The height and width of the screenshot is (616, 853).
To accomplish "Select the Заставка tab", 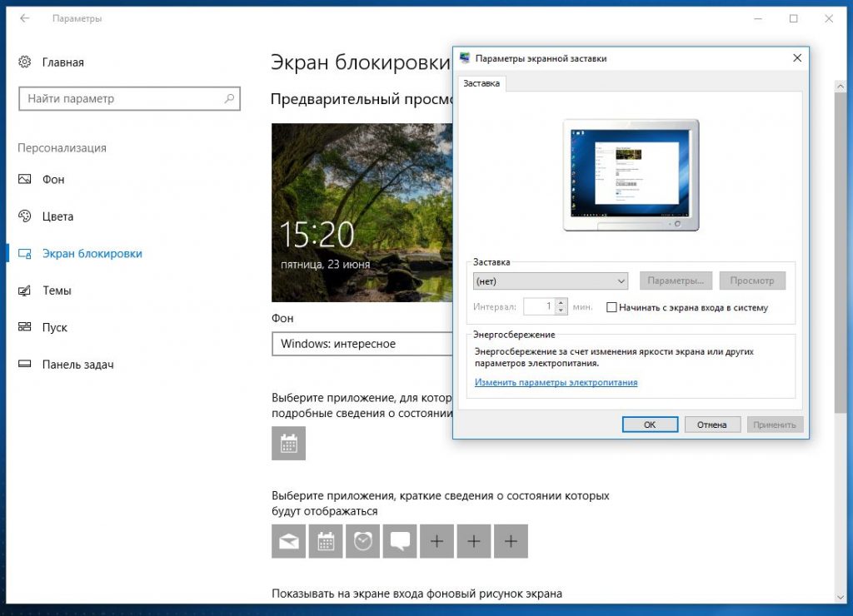I will (x=481, y=84).
